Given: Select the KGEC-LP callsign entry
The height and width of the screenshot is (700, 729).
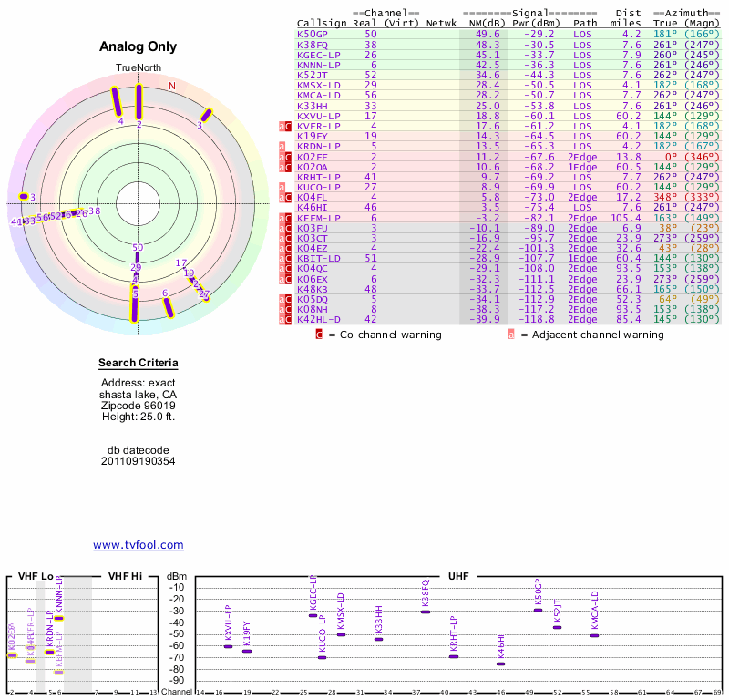Looking at the screenshot, I should coord(318,55).
